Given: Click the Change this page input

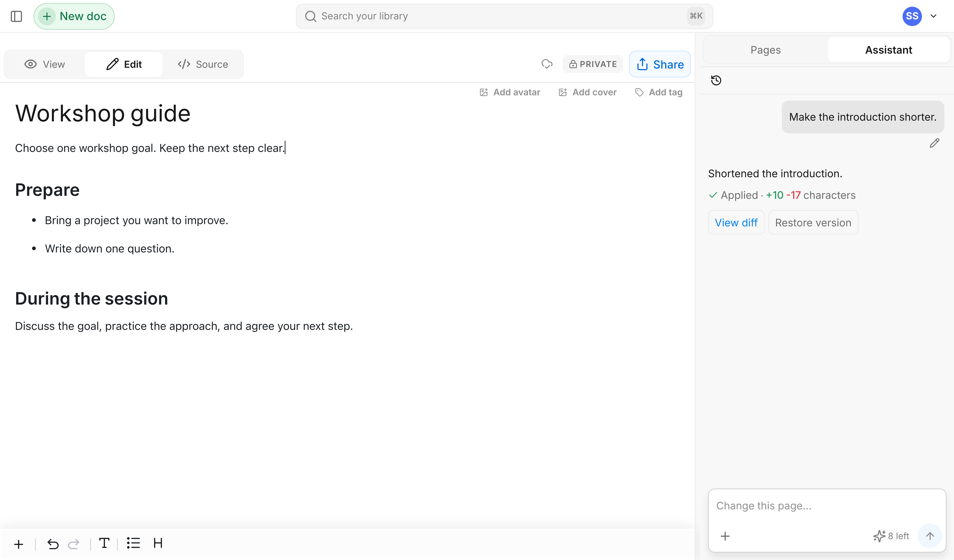Looking at the screenshot, I should tap(827, 505).
